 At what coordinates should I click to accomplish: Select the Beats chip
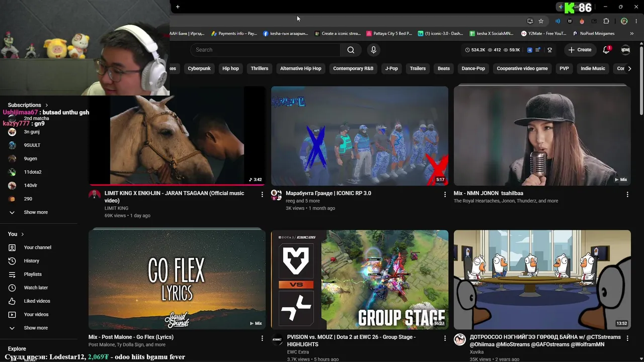click(444, 68)
